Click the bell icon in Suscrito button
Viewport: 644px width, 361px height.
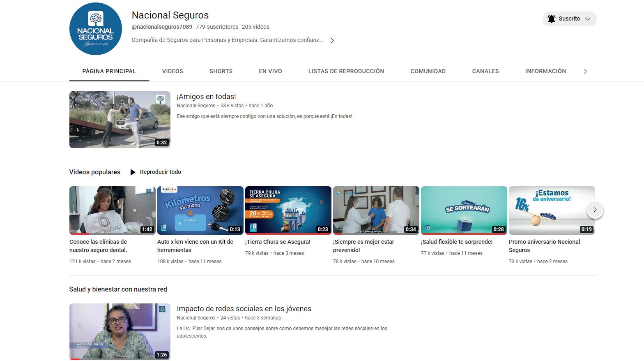point(551,19)
